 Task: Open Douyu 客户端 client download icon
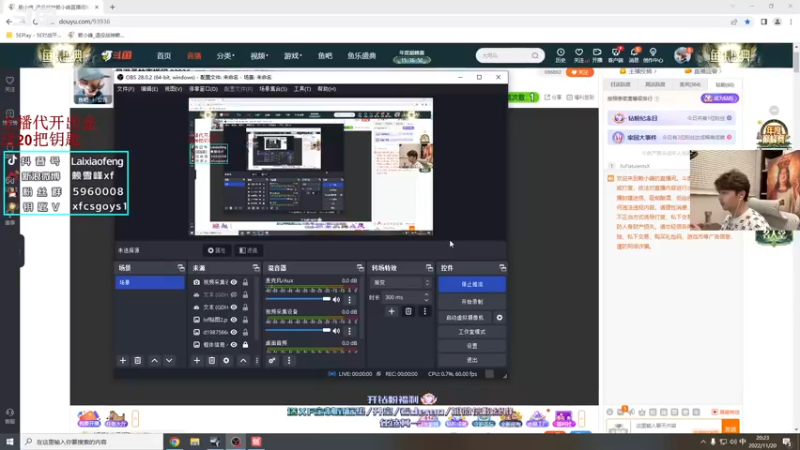tap(615, 55)
